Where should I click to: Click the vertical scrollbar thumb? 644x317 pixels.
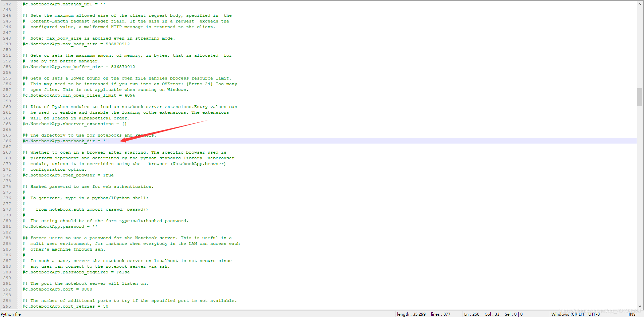[640, 97]
